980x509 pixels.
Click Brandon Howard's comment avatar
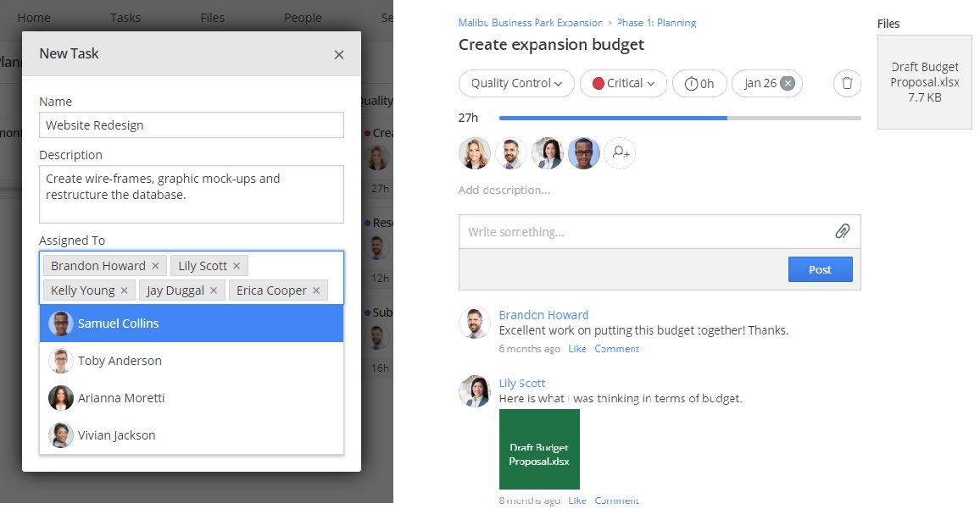[475, 324]
